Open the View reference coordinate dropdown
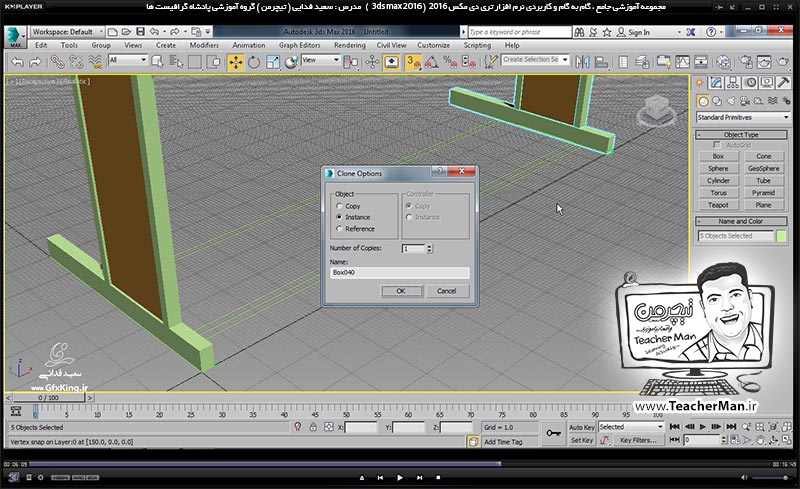 pyautogui.click(x=320, y=60)
